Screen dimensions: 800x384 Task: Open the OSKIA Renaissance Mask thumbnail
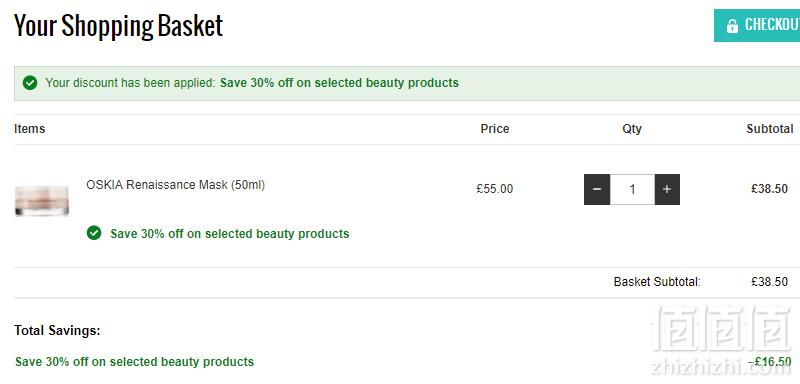click(x=42, y=200)
